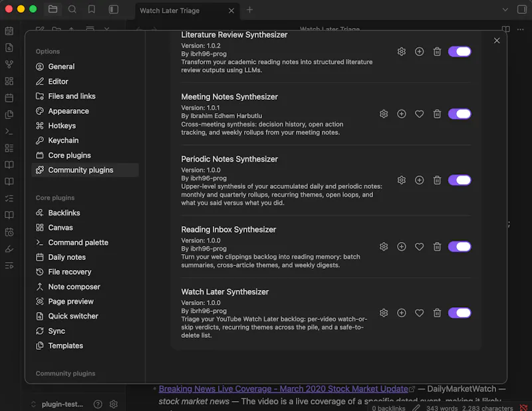532x411 pixels.
Task: Disable Reading Inbox Synthesizer toggle
Action: pos(460,247)
